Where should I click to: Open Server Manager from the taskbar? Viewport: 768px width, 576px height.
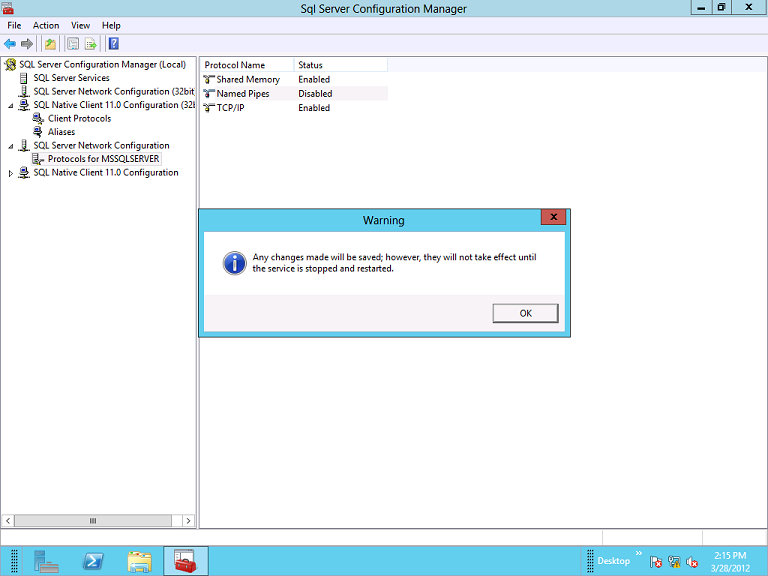pyautogui.click(x=46, y=561)
